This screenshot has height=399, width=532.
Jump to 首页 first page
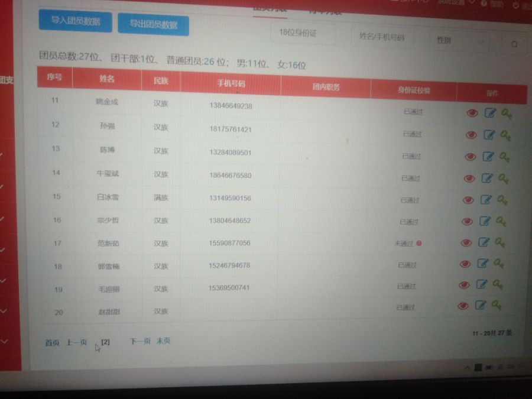tap(53, 343)
